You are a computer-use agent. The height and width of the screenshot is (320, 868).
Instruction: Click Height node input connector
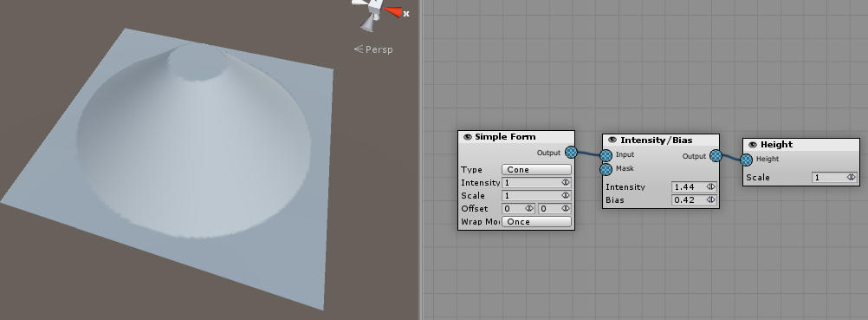746,160
